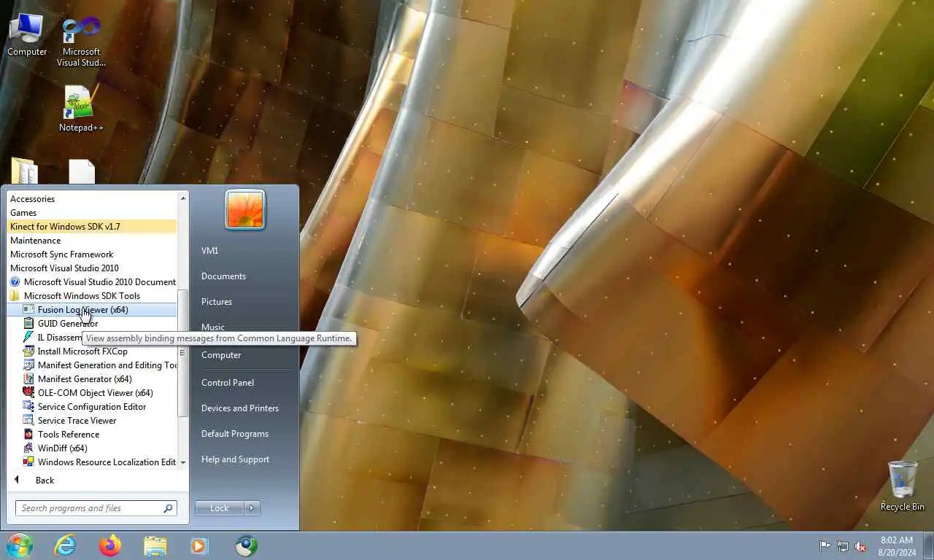The width and height of the screenshot is (934, 560).
Task: Click the Install Microsoft FXCop icon
Action: click(x=28, y=351)
